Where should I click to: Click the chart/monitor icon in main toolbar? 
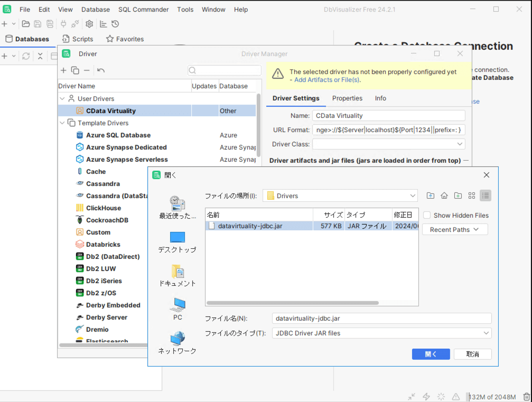(103, 24)
